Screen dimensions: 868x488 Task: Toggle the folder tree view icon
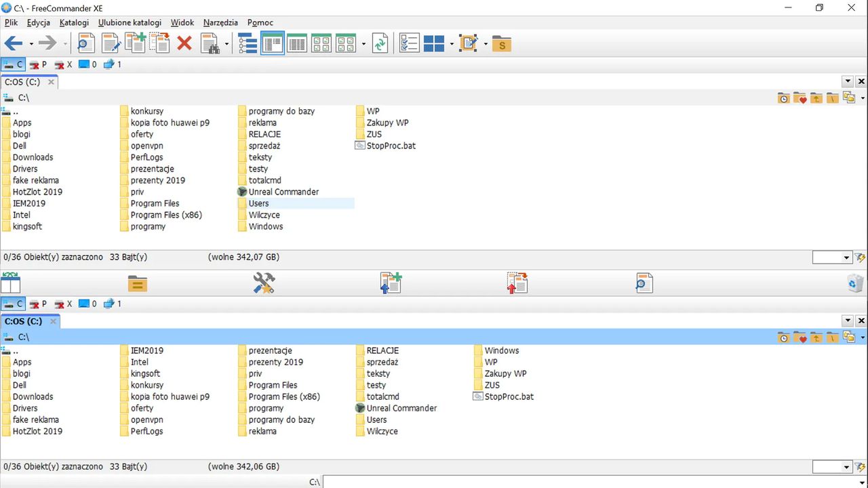click(248, 44)
